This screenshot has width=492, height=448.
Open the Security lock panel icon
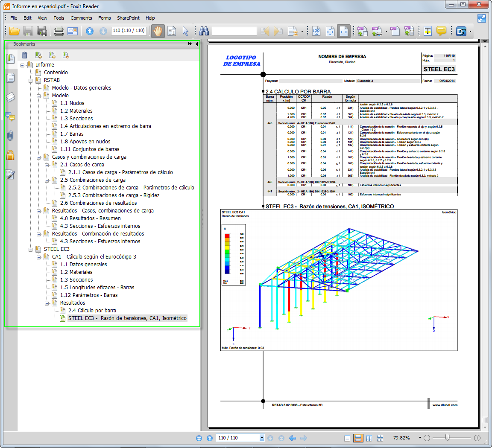[10, 155]
